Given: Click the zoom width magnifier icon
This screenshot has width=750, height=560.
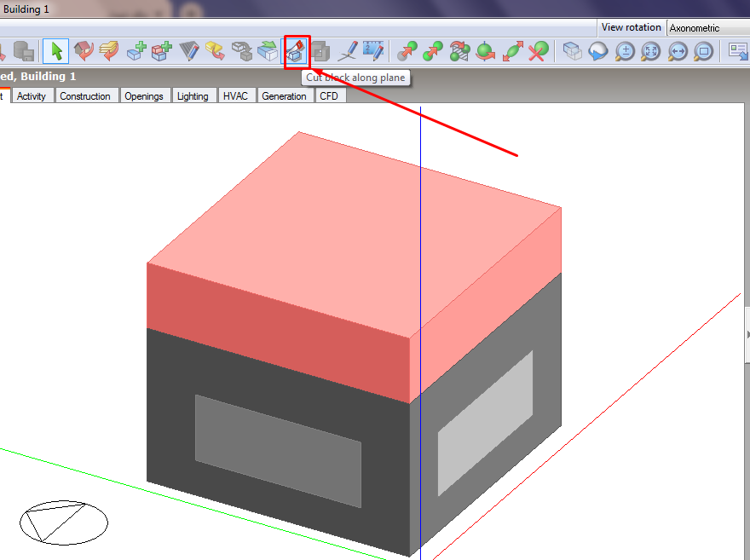Looking at the screenshot, I should pos(678,51).
